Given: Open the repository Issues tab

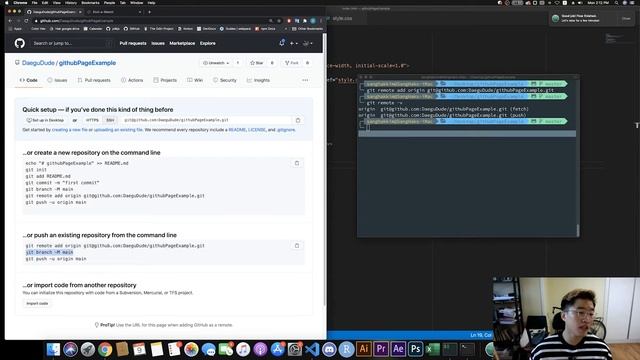Looking at the screenshot, I should [57, 80].
